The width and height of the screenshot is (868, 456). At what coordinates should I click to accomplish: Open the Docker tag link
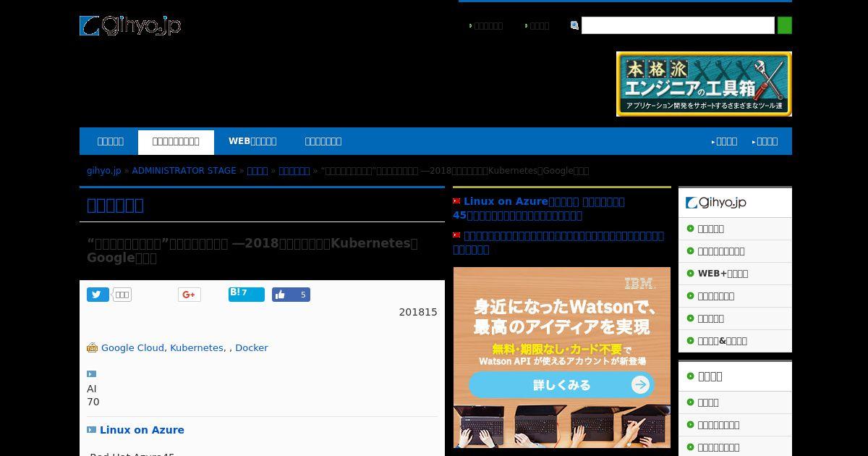252,348
